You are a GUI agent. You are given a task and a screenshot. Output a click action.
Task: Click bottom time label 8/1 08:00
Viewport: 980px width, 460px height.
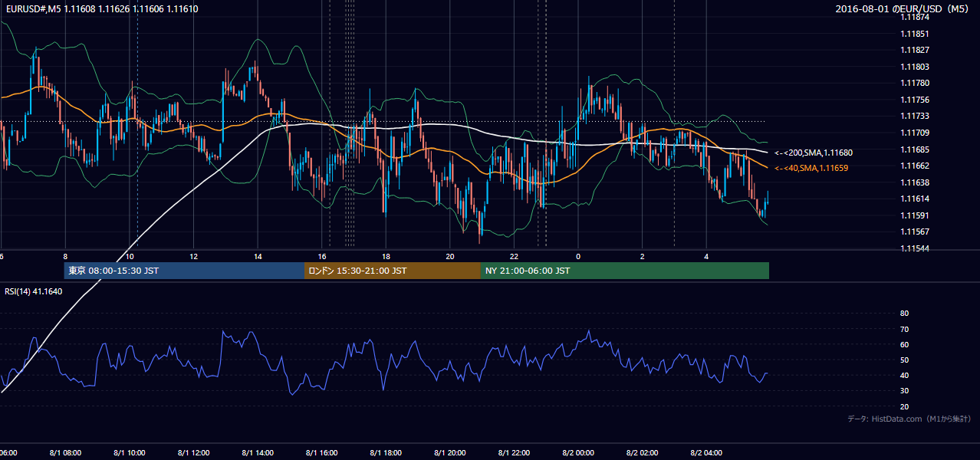[64, 453]
